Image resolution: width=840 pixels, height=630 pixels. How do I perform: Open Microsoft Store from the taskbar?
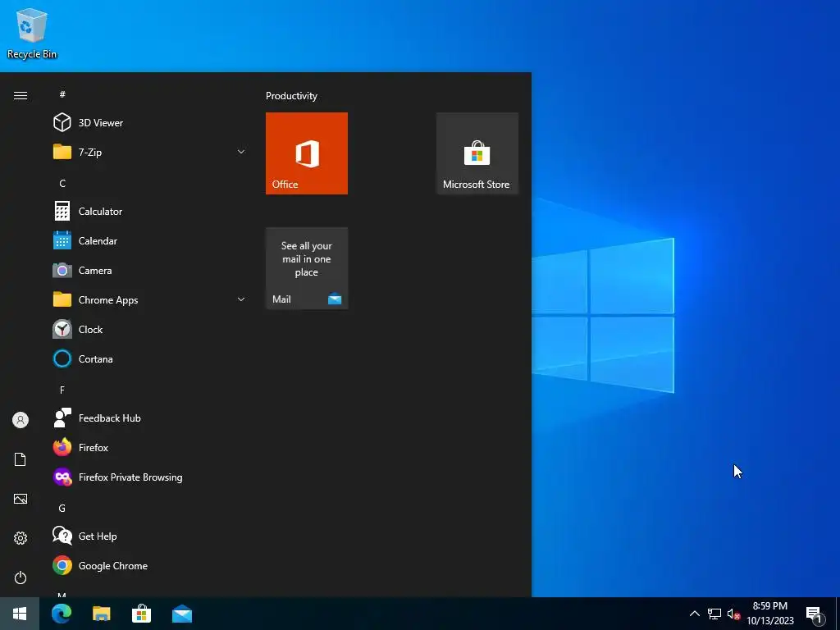(141, 614)
